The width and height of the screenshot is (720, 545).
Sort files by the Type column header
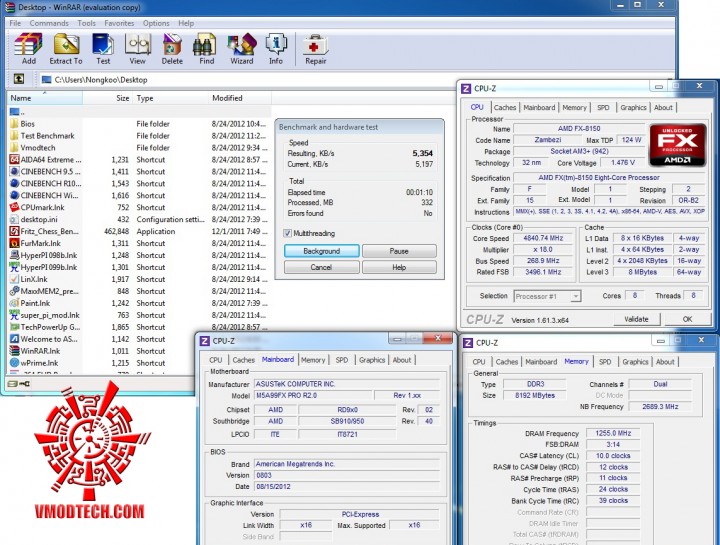click(170, 98)
